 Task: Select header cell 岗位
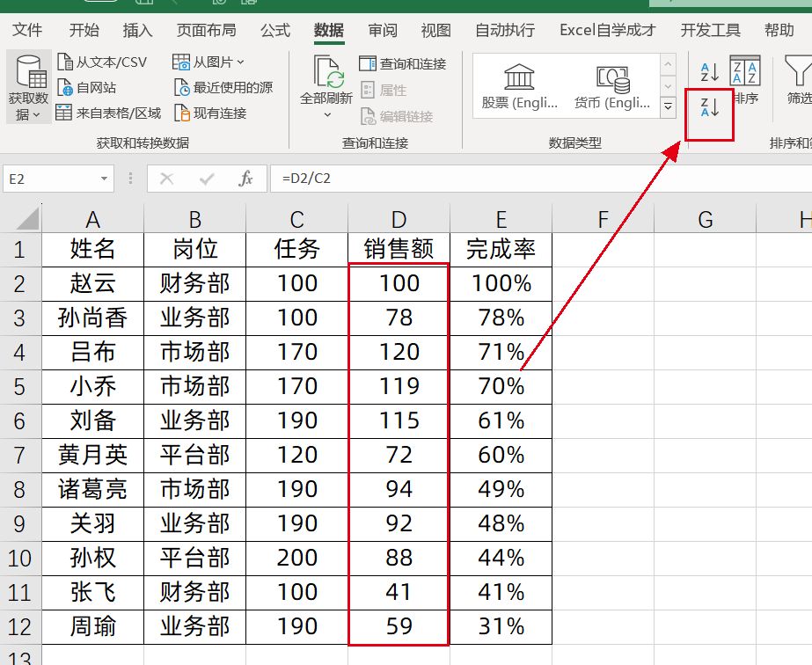coord(194,249)
